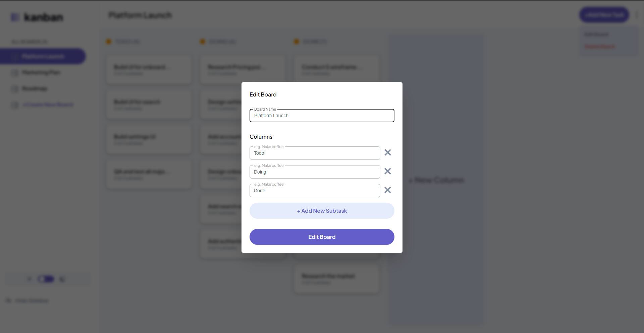Click the Done column name field

[x=315, y=191]
